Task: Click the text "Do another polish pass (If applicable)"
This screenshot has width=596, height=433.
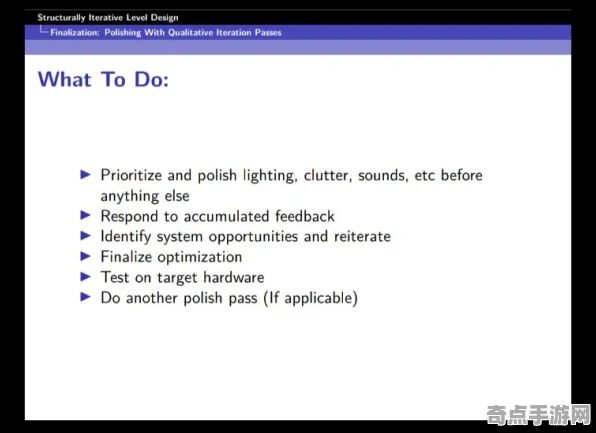Action: 229,298
